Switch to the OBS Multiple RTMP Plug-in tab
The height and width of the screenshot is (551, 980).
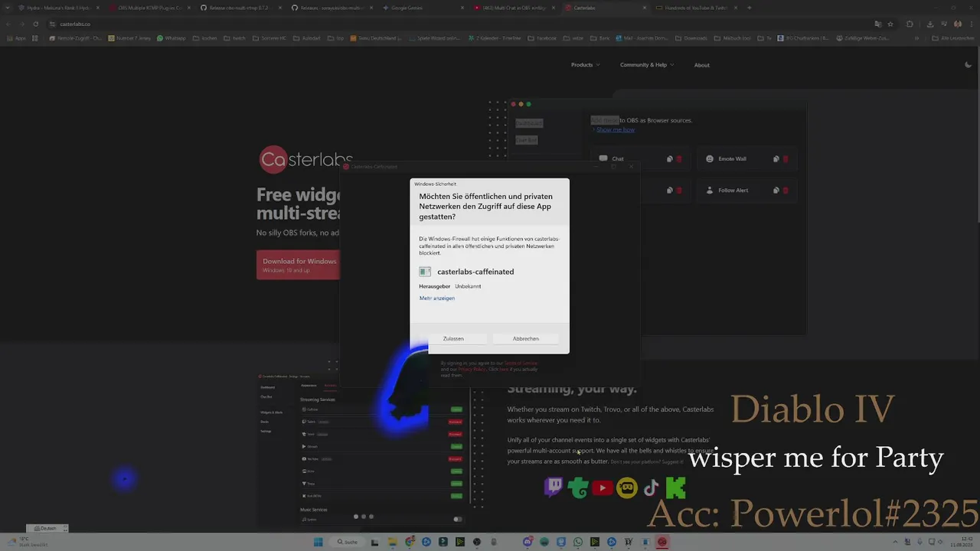150,8
